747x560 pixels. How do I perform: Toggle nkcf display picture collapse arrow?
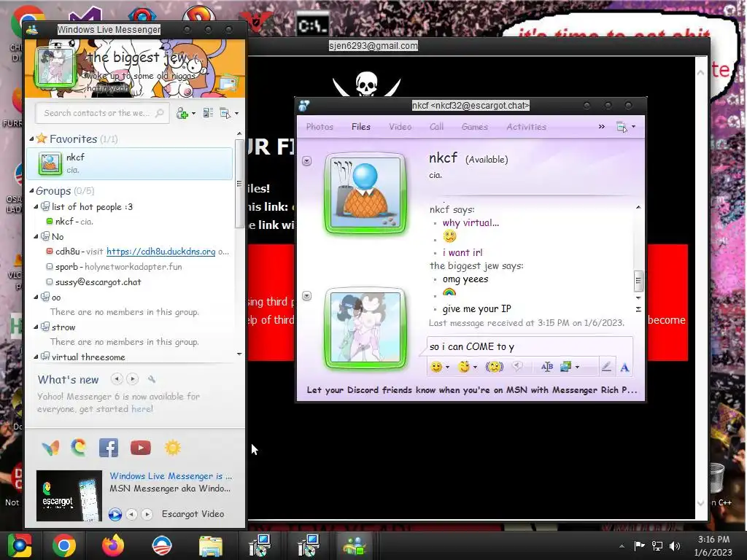[307, 161]
